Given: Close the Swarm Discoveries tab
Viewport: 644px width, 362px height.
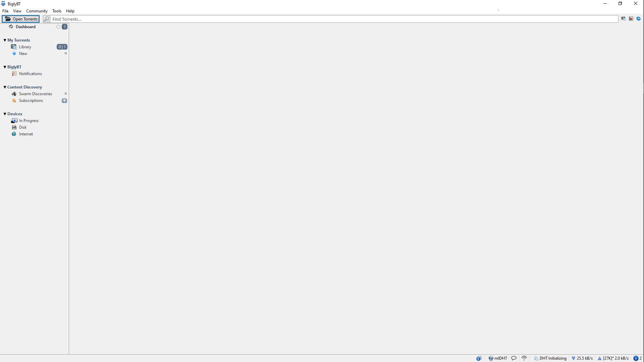Looking at the screenshot, I should tap(65, 93).
